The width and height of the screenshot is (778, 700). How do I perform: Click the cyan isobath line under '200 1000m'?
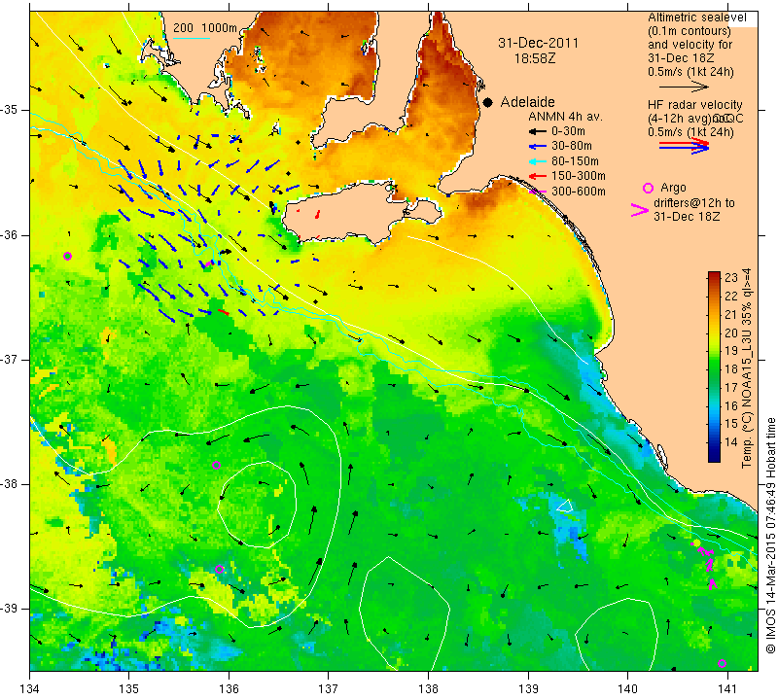click(192, 38)
